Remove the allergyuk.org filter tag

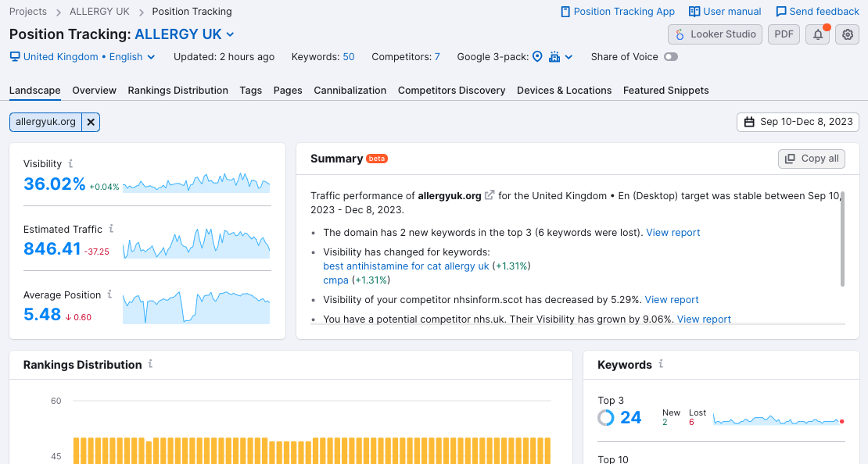pos(91,122)
